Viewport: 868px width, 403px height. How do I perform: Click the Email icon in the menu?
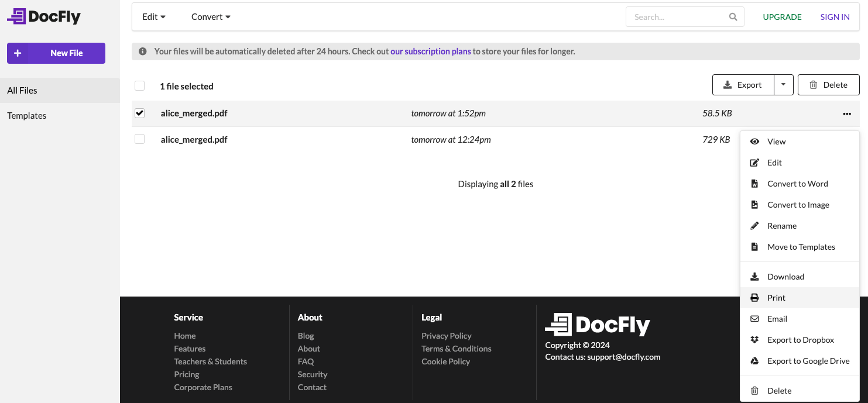coord(754,318)
